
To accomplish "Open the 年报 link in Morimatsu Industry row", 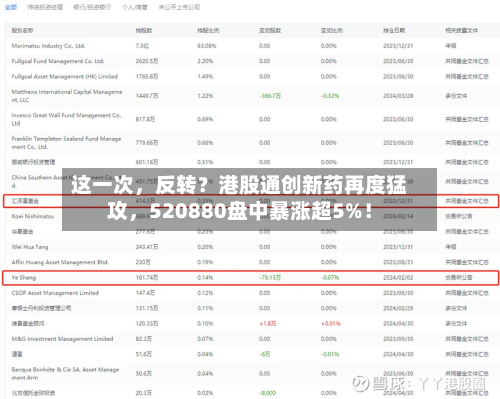I will (x=451, y=46).
